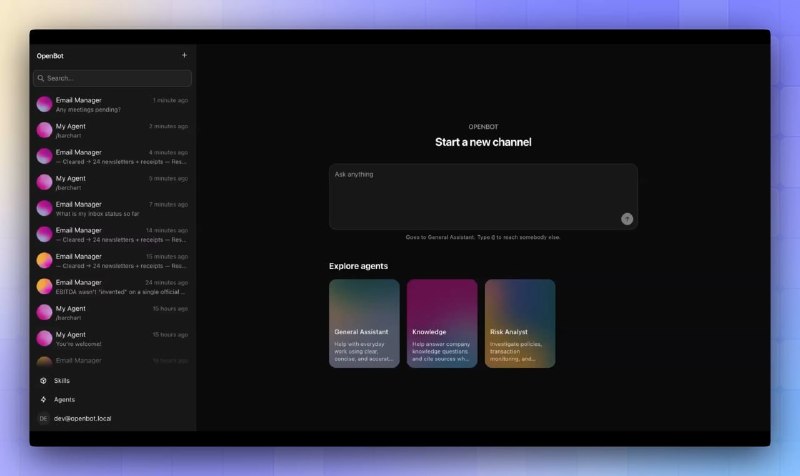The width and height of the screenshot is (800, 476).
Task: Open chat 'Any meetings pending?'
Action: point(112,105)
